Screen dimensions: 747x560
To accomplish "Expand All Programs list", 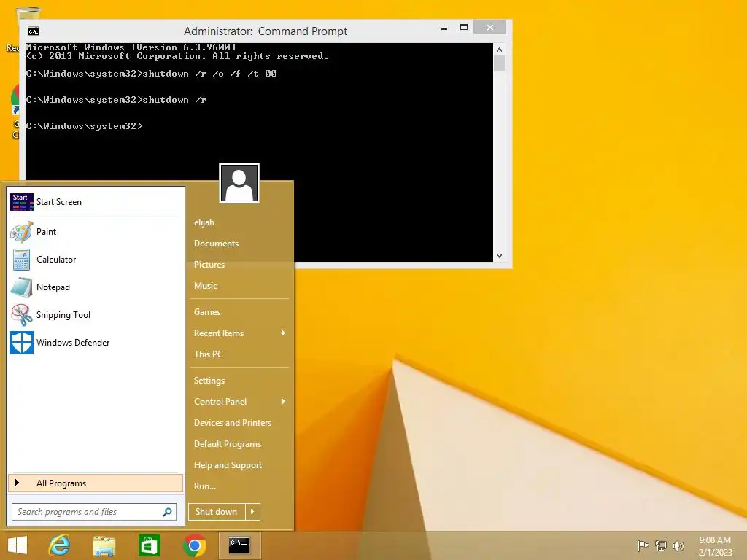I will (96, 483).
